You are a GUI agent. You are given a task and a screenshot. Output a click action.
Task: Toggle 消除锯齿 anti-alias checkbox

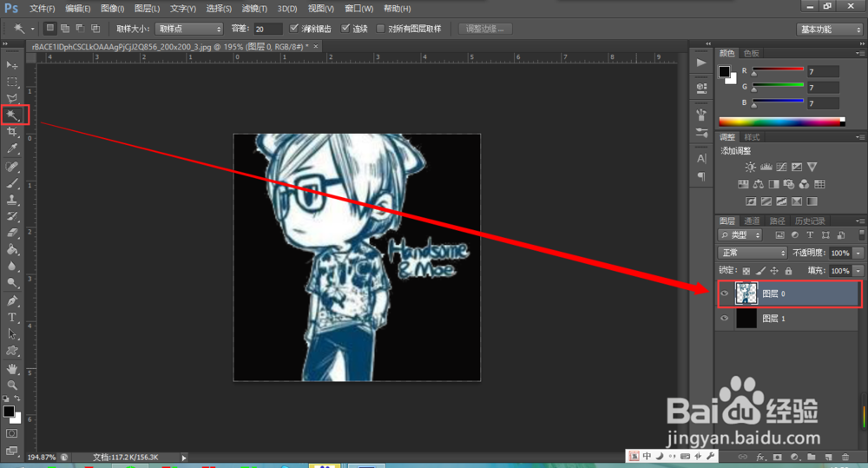pyautogui.click(x=294, y=29)
